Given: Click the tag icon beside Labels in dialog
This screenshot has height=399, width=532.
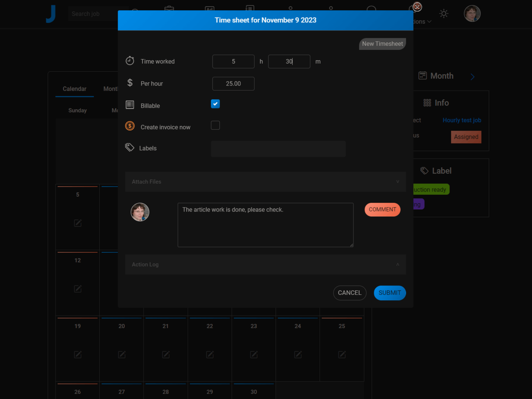Looking at the screenshot, I should click(130, 147).
